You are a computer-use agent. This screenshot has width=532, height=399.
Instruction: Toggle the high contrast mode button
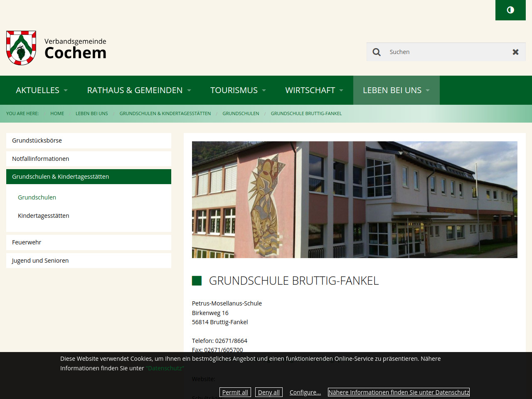510,10
